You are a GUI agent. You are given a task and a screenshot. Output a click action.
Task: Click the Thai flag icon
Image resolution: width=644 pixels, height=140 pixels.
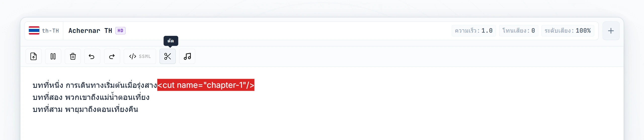34,31
